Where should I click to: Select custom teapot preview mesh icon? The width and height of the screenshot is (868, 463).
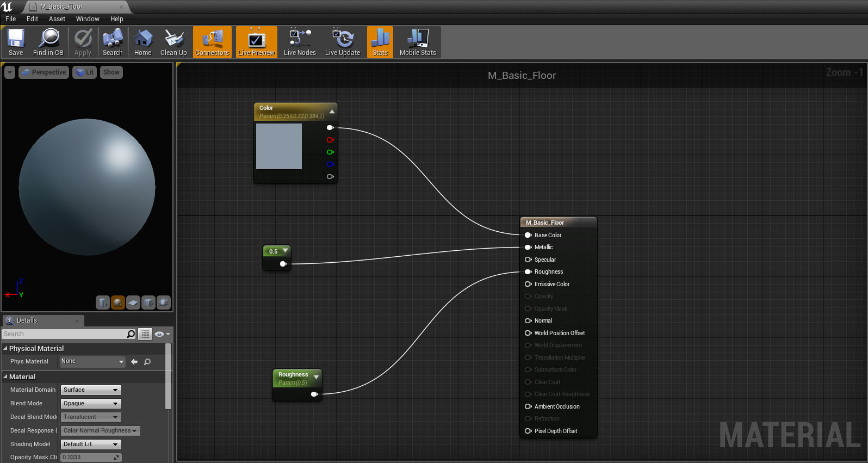tap(164, 303)
